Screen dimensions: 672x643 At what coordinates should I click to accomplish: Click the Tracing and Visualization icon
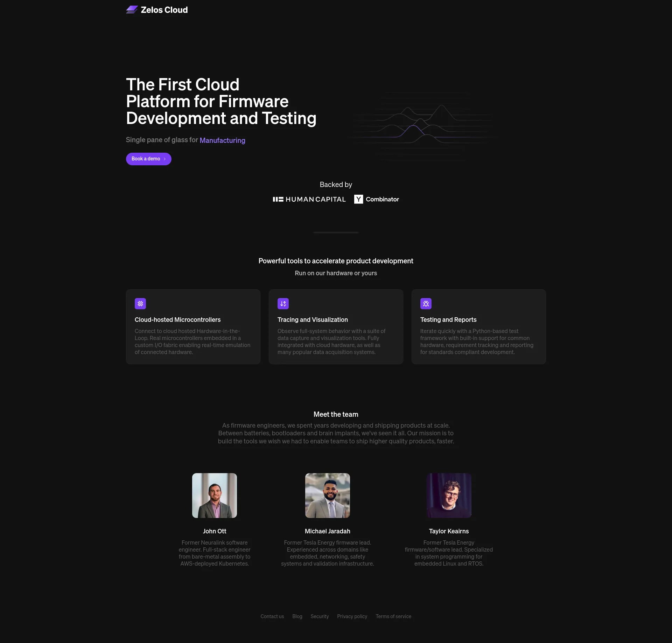[283, 304]
